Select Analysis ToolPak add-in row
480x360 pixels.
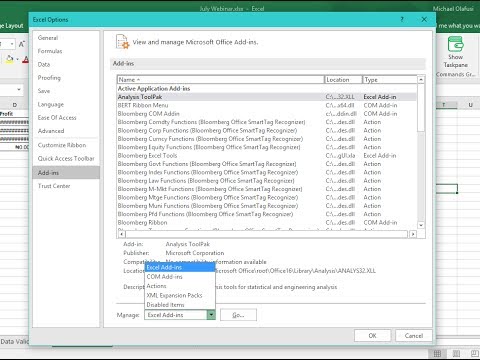[x=267, y=97]
